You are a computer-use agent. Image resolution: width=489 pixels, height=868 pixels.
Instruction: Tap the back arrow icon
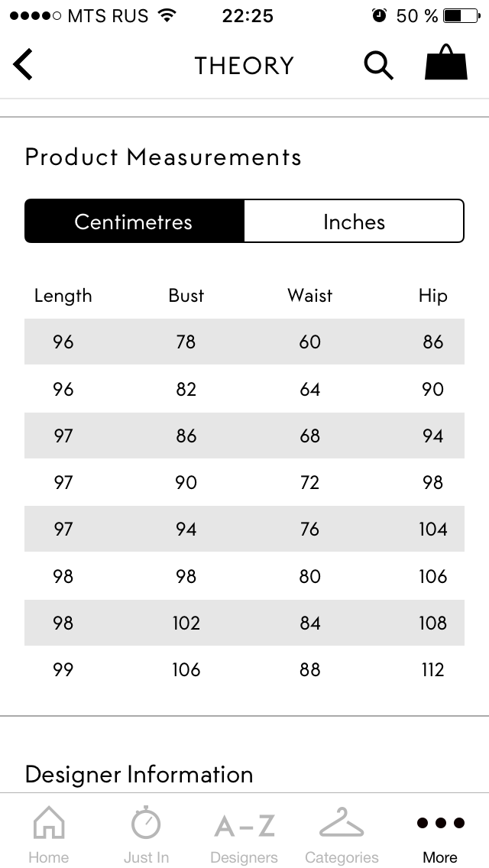(x=23, y=64)
